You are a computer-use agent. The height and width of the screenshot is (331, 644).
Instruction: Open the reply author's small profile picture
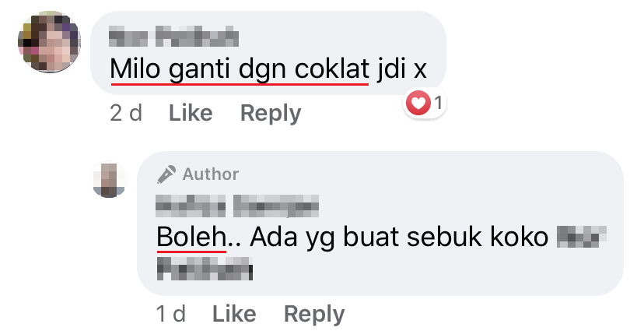[x=109, y=180]
